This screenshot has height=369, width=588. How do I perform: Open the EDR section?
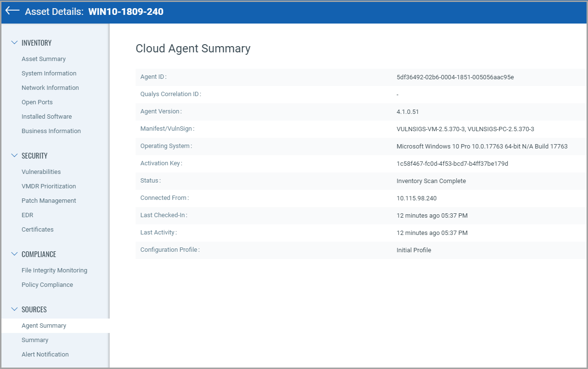27,215
